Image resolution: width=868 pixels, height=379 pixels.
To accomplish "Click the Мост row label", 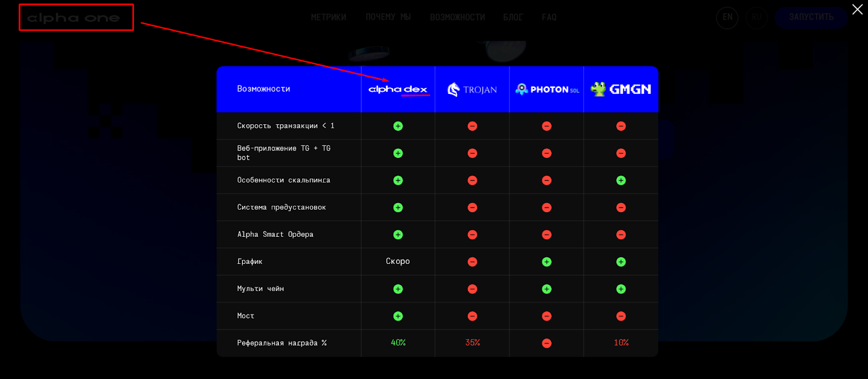I will click(x=246, y=316).
